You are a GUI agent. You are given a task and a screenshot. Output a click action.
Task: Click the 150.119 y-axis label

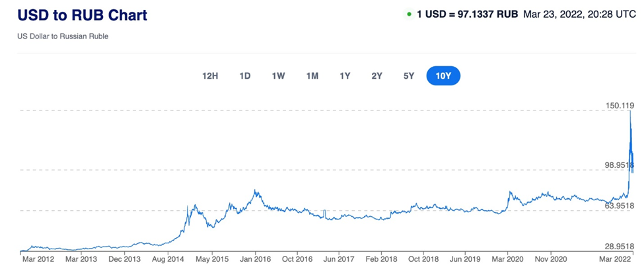[619, 105]
